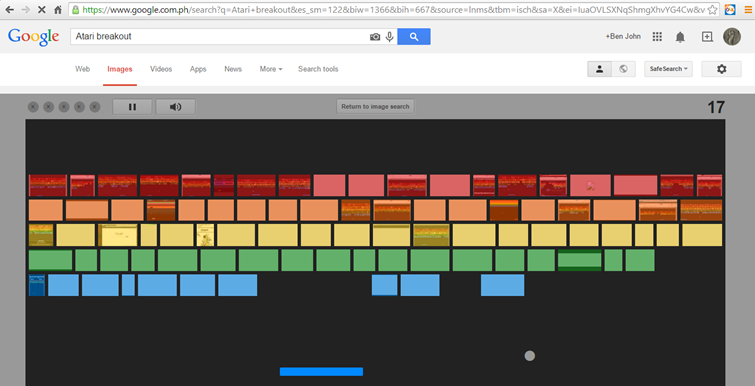
Task: Pause the Breakout game
Action: pyautogui.click(x=132, y=107)
